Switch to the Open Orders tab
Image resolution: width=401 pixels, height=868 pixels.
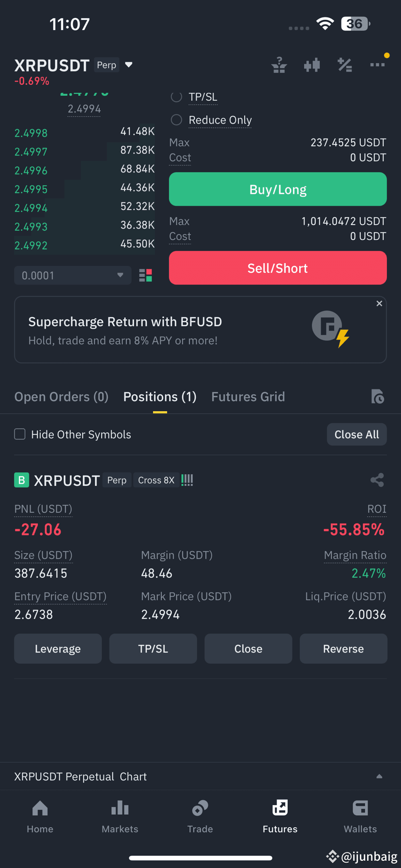click(61, 396)
